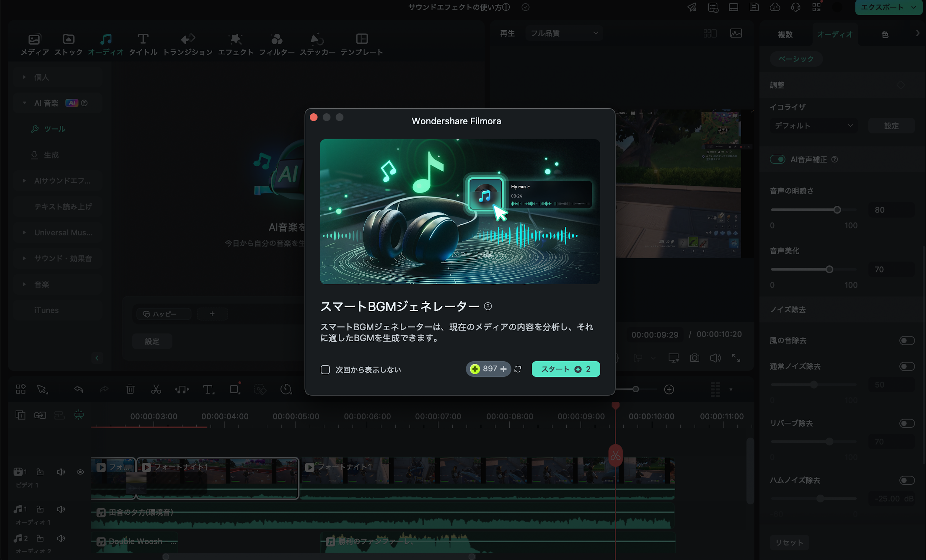Open the エクスポート button
The image size is (926, 560).
point(889,7)
